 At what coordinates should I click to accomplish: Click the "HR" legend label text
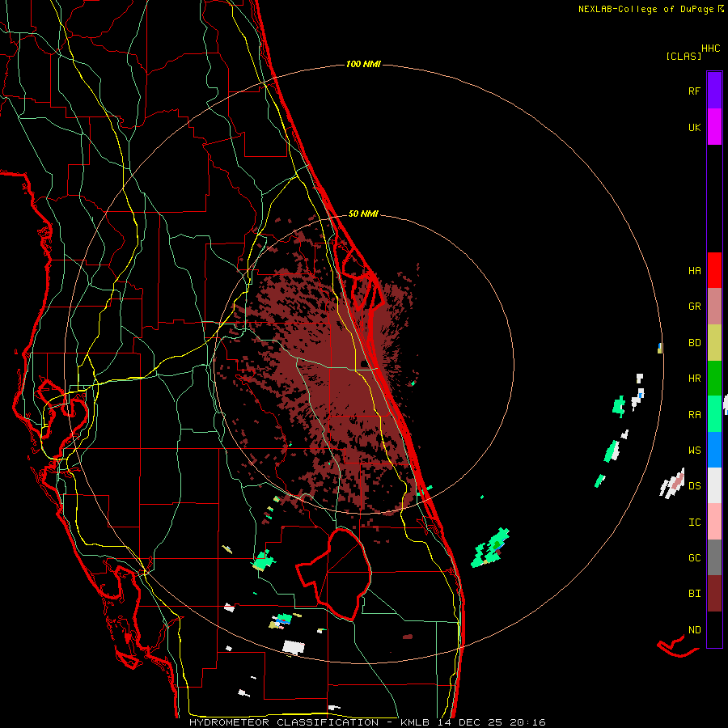point(694,379)
